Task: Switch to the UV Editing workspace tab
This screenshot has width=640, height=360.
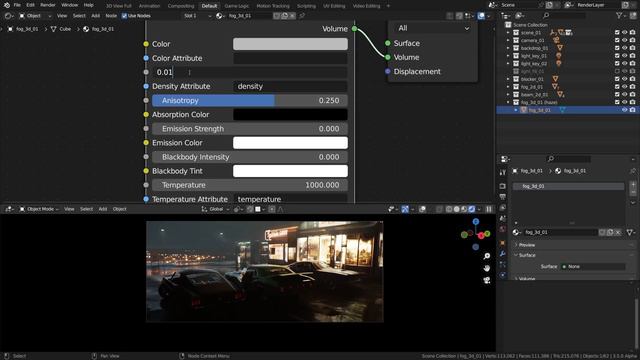Action: coord(334,6)
